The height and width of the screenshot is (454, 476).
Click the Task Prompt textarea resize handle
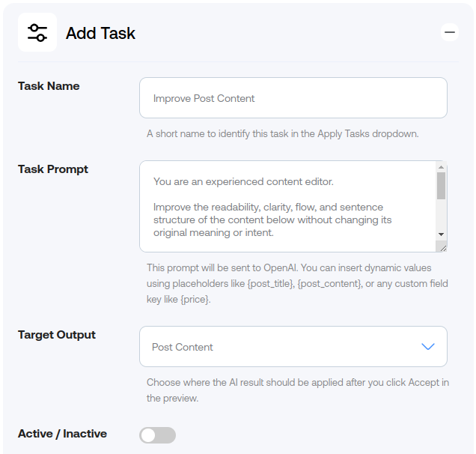[x=442, y=247]
